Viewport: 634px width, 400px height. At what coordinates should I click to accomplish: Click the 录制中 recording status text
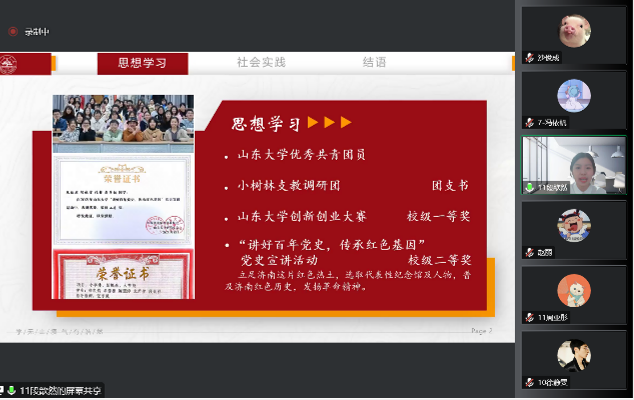(37, 32)
